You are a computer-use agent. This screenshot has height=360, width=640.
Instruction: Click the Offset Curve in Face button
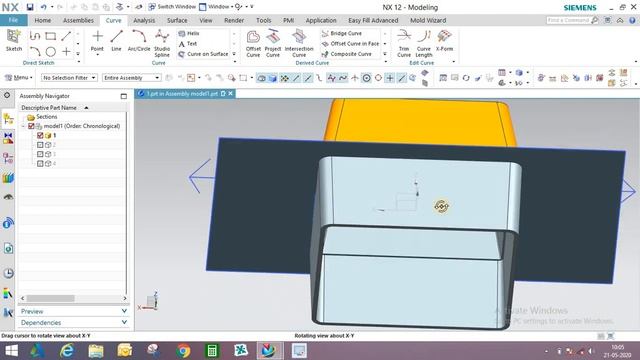pyautogui.click(x=351, y=44)
